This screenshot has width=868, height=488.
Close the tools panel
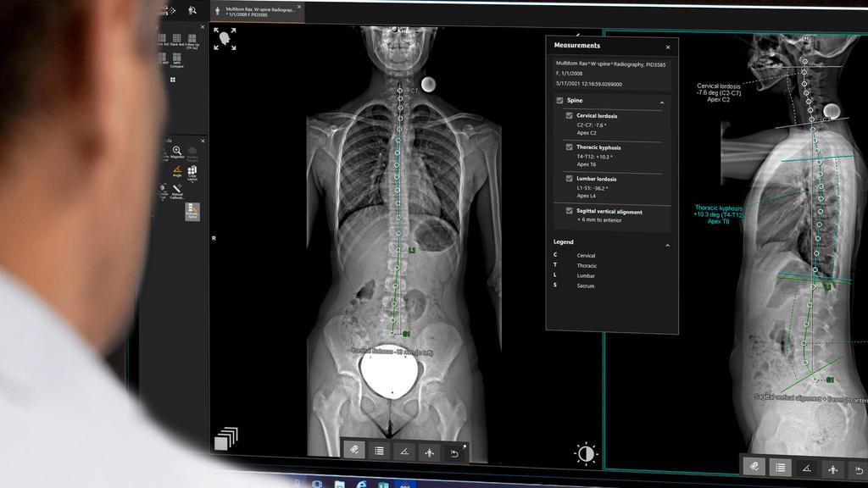(x=202, y=141)
